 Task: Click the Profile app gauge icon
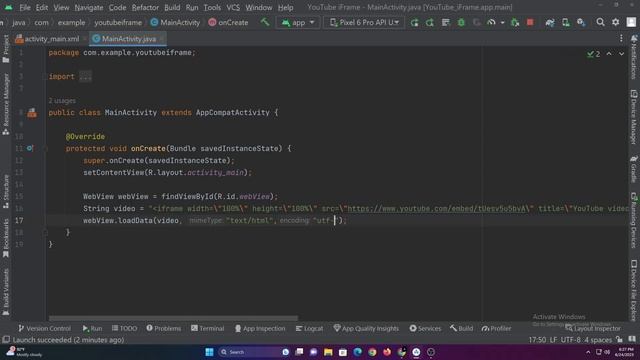[x=491, y=22]
